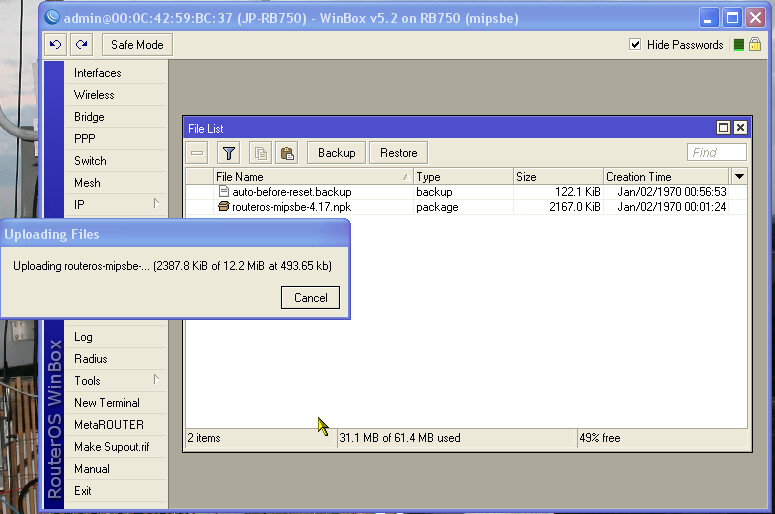Minimize the WinBox window
The image size is (775, 514).
[708, 18]
